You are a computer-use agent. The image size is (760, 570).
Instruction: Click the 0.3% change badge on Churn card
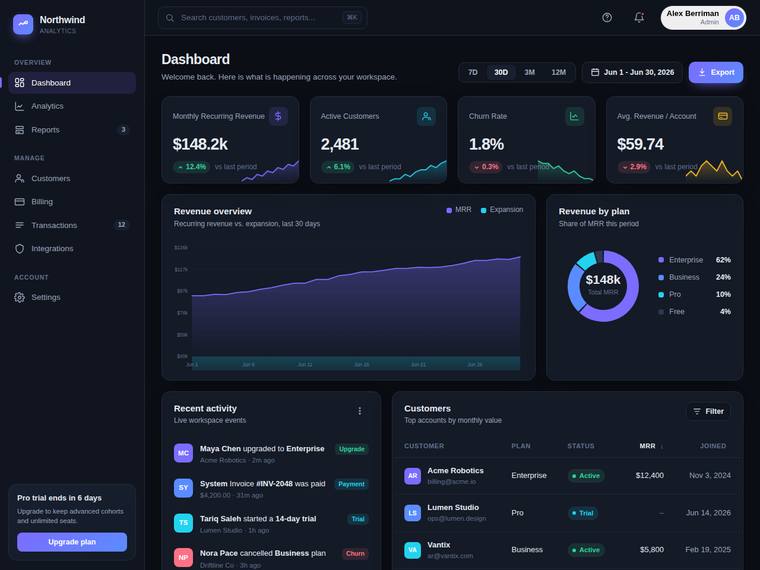(486, 167)
